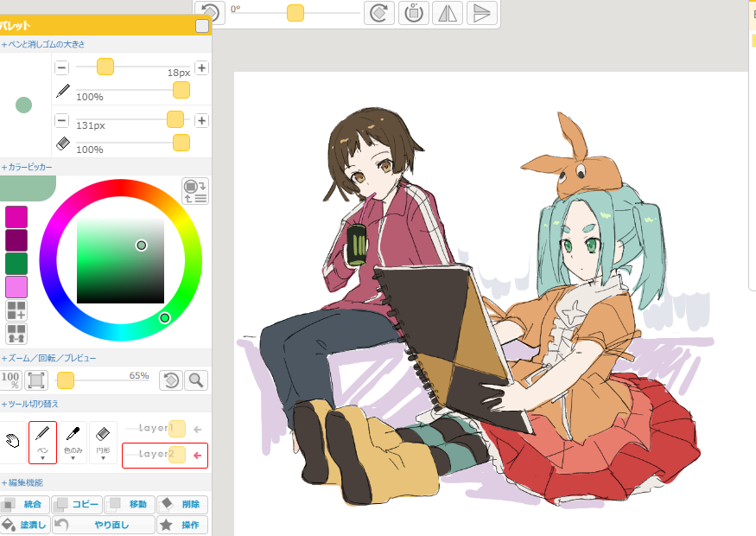
Task: Select the magenta color swatch
Action: pyautogui.click(x=16, y=217)
